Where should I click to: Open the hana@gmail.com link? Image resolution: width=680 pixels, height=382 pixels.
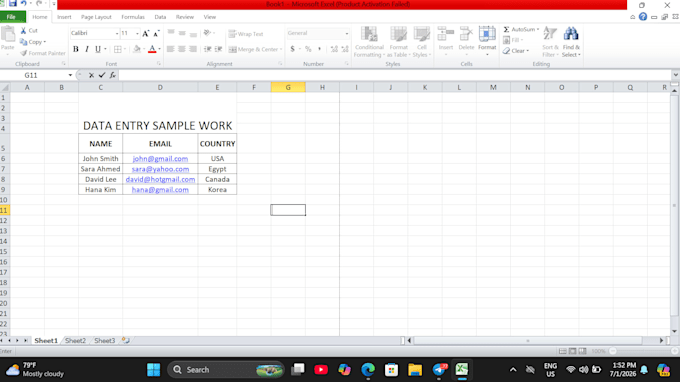coord(160,190)
